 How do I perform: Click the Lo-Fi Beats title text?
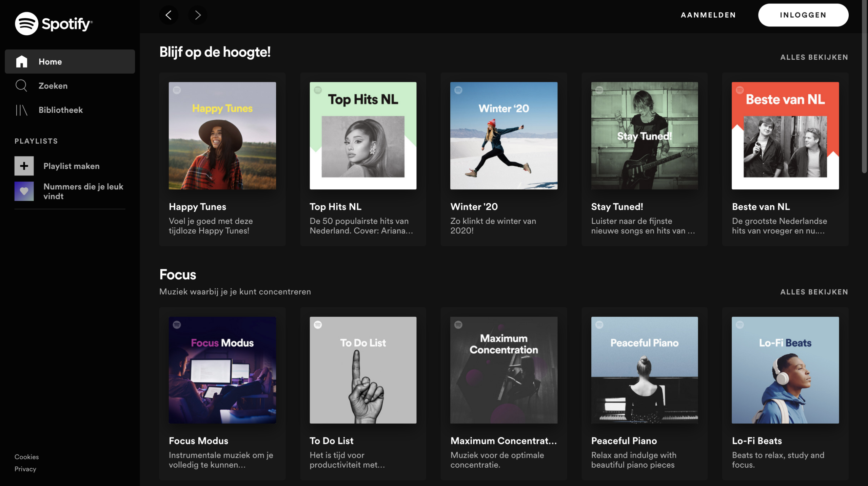click(x=757, y=441)
